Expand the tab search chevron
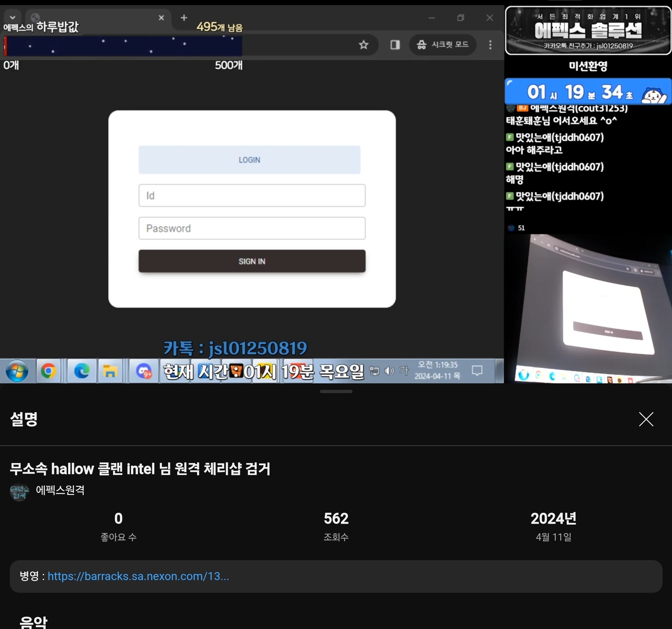Image resolution: width=672 pixels, height=629 pixels. pos(13,17)
